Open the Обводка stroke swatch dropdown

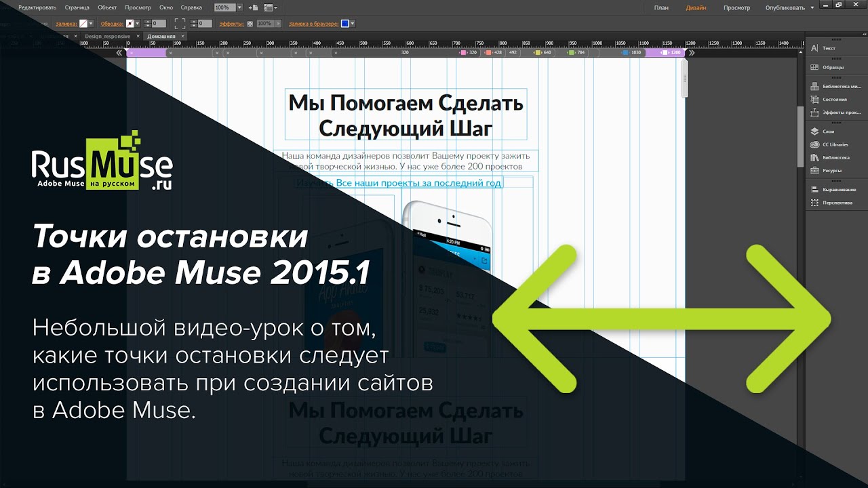138,24
